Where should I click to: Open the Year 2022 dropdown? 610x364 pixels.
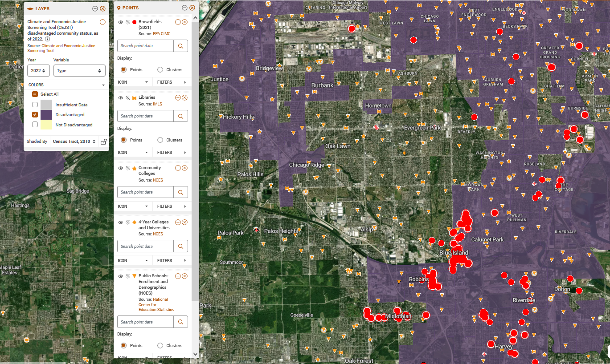[38, 71]
